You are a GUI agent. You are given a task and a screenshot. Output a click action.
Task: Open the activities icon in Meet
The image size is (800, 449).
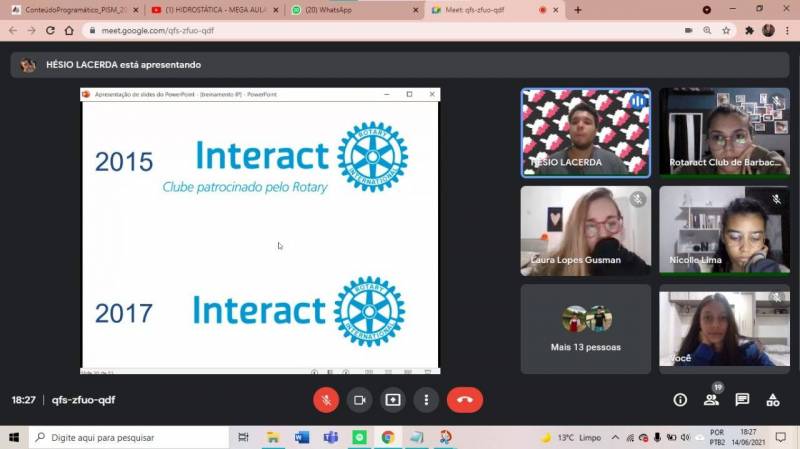tap(773, 400)
